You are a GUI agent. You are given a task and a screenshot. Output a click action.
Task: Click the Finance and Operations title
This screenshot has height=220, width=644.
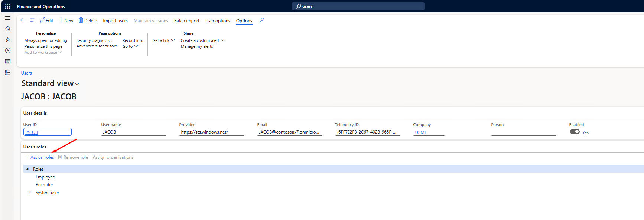[41, 7]
